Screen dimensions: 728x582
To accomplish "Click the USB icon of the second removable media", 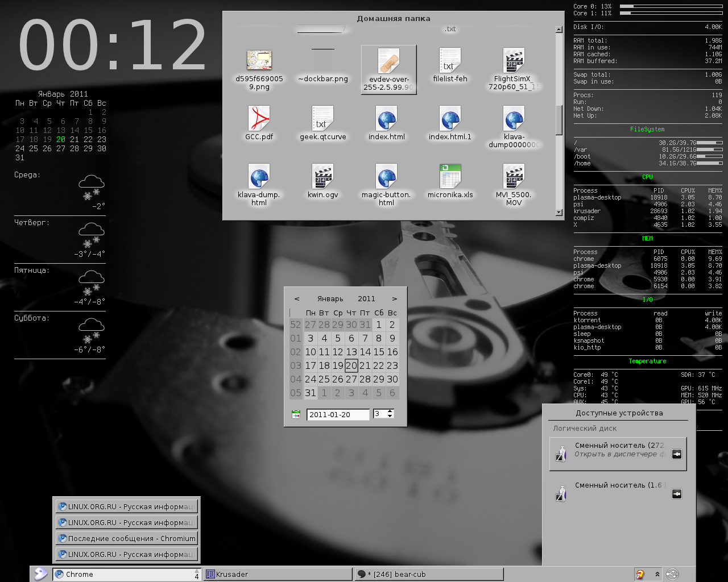I will click(561, 493).
